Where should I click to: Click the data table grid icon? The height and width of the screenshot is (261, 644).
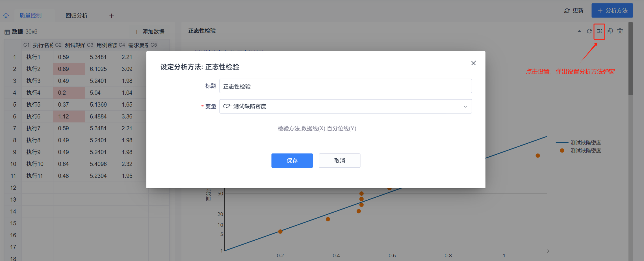[x=7, y=32]
